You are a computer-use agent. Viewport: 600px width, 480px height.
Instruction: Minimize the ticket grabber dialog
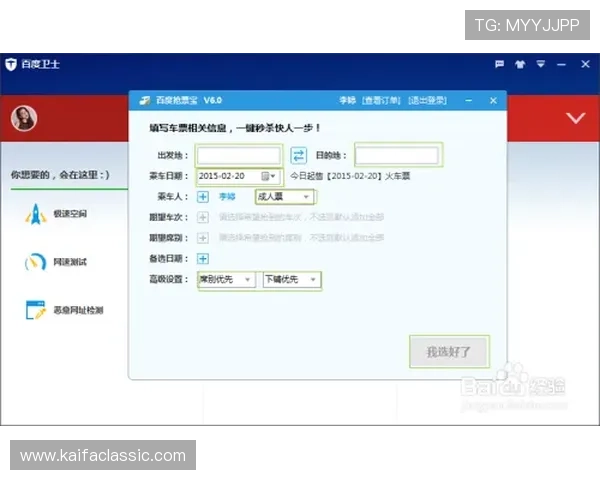click(x=469, y=101)
